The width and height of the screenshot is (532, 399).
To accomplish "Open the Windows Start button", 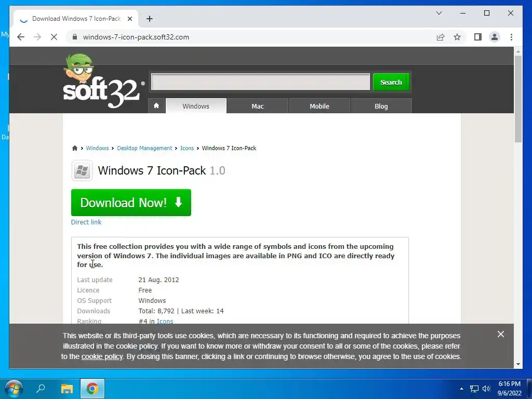I will (x=14, y=389).
